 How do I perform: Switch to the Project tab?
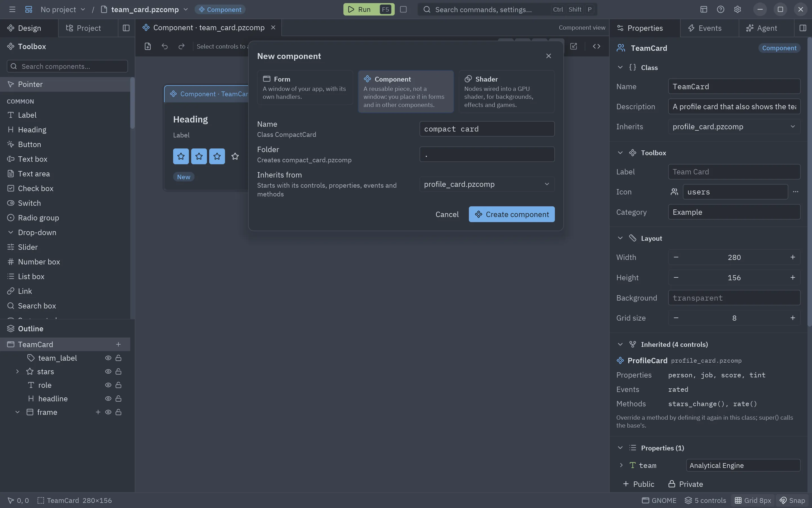tap(88, 28)
